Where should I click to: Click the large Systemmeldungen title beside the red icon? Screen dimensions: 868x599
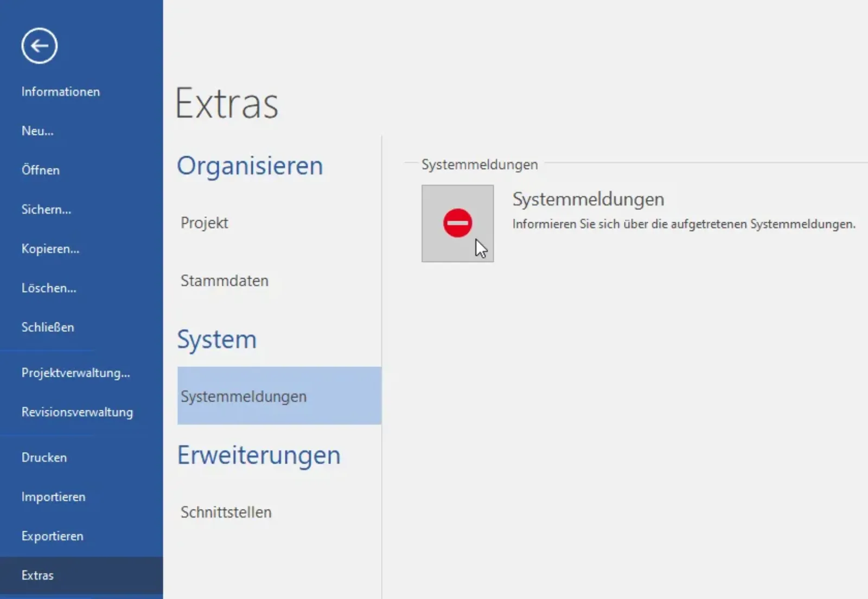(589, 199)
